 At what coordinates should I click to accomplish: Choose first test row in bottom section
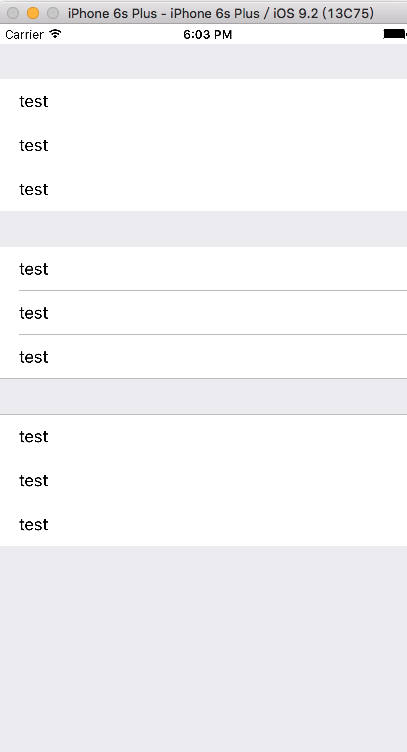tap(203, 436)
